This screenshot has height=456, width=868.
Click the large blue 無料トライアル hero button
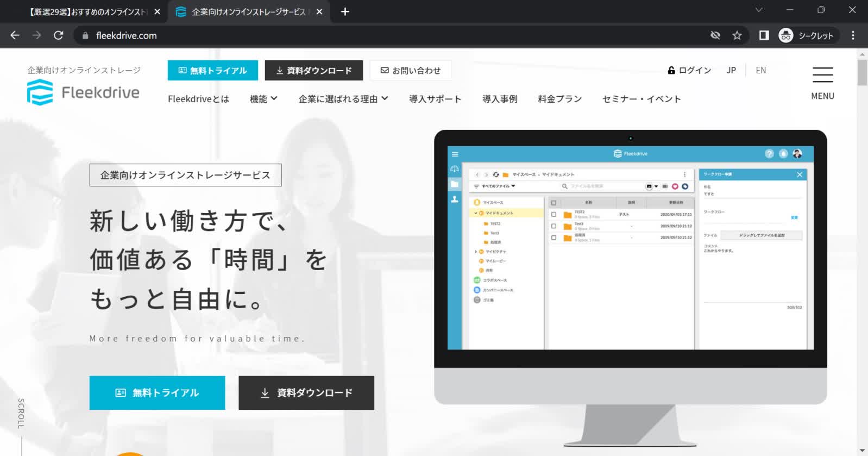point(157,393)
